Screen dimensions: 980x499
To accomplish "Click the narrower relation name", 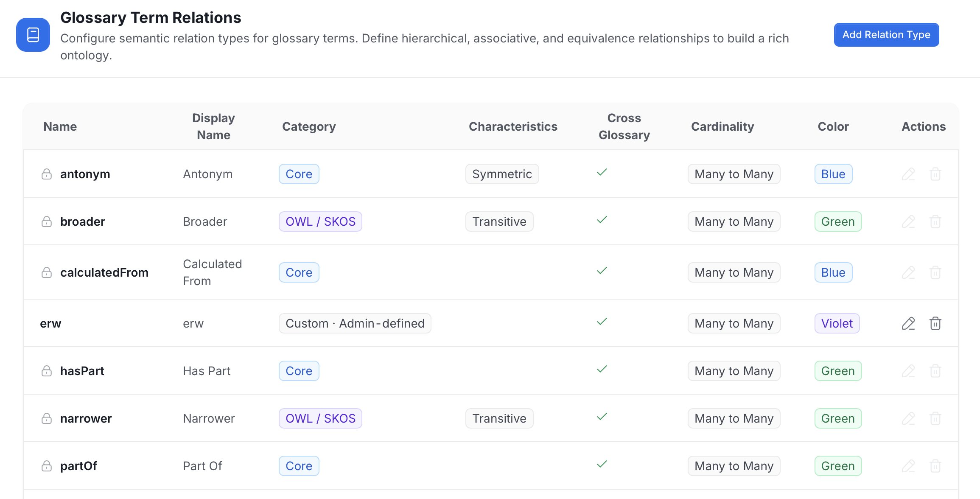I will click(86, 418).
